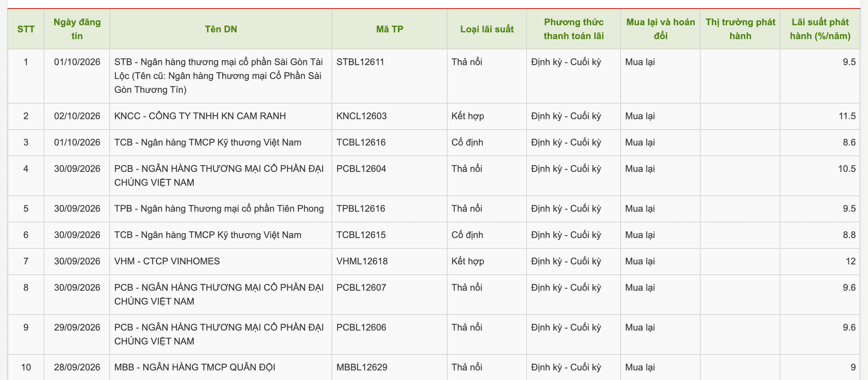Click the Tên DN column header
This screenshot has height=380, width=868.
(x=221, y=29)
